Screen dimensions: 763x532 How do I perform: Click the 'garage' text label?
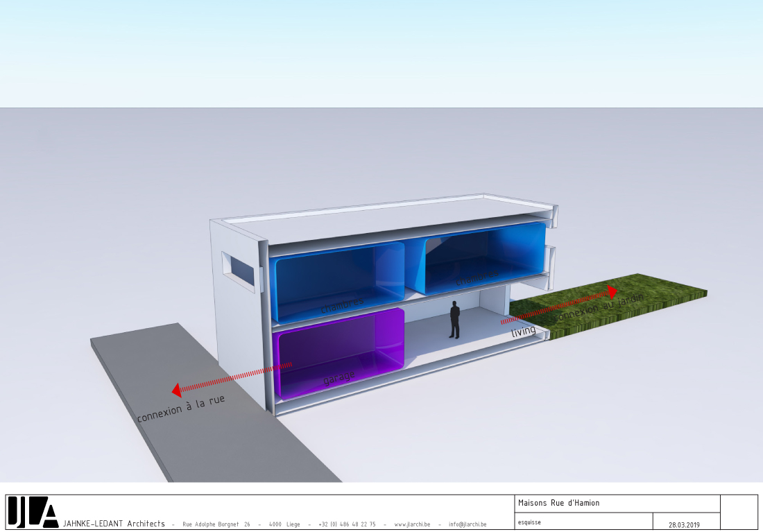tap(339, 378)
